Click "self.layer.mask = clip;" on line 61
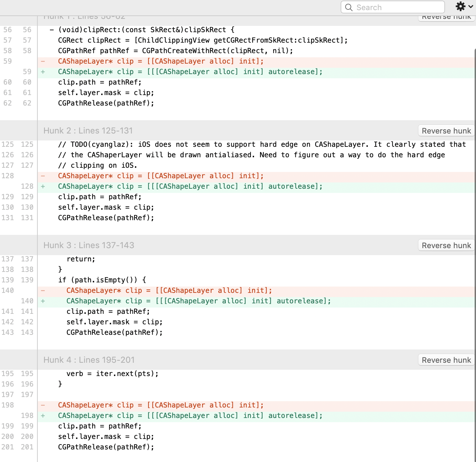Screen dimensions: 476x462 pos(106,93)
